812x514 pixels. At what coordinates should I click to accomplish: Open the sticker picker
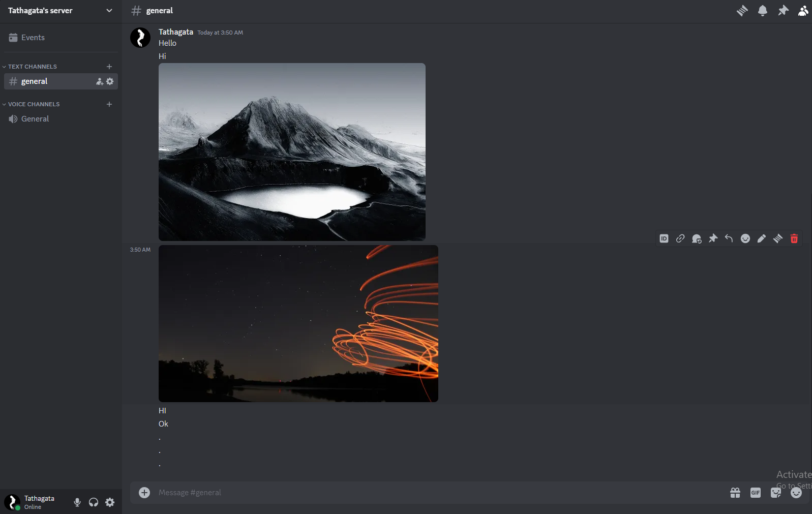[x=776, y=493]
